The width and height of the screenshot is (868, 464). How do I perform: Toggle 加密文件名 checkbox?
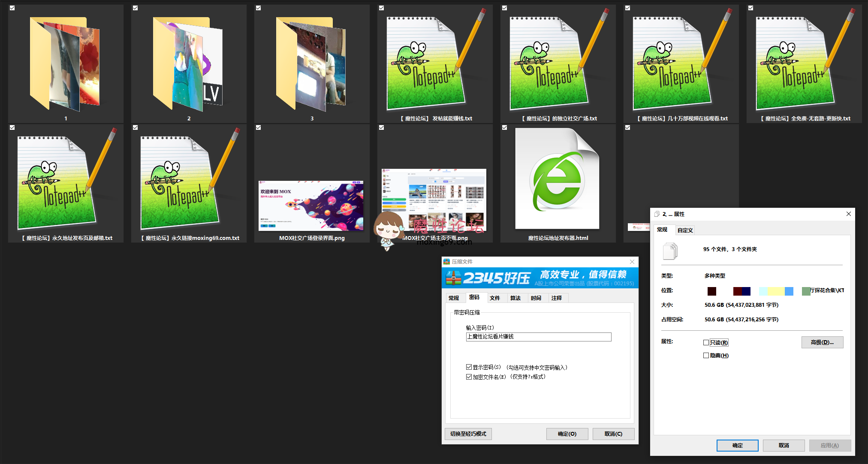[x=469, y=377]
